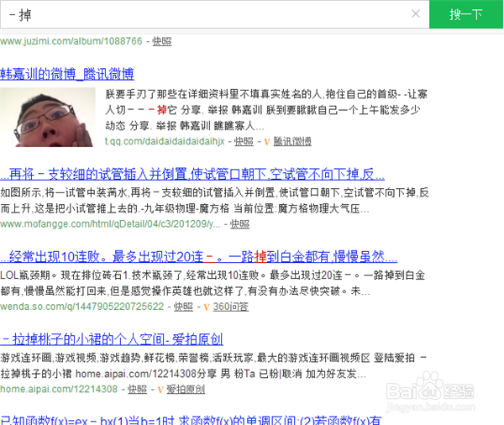Open 拉掉桃子的小裙的个人空间 result title
The height and width of the screenshot is (425, 504).
[112, 339]
